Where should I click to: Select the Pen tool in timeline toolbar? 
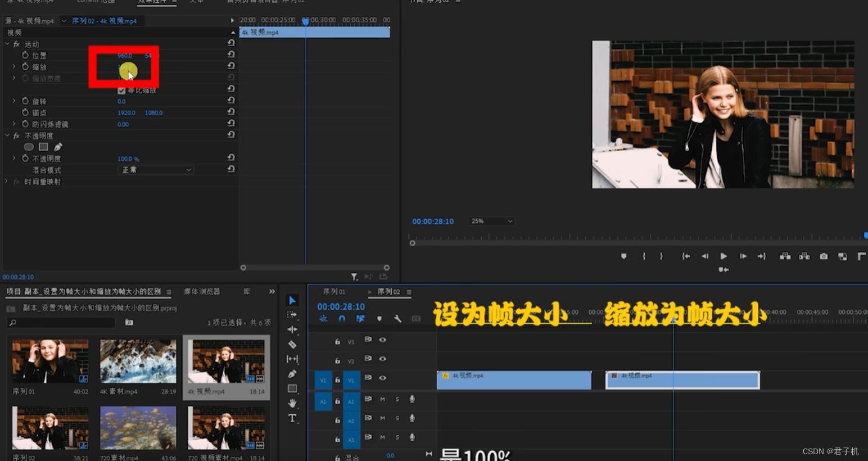click(292, 374)
